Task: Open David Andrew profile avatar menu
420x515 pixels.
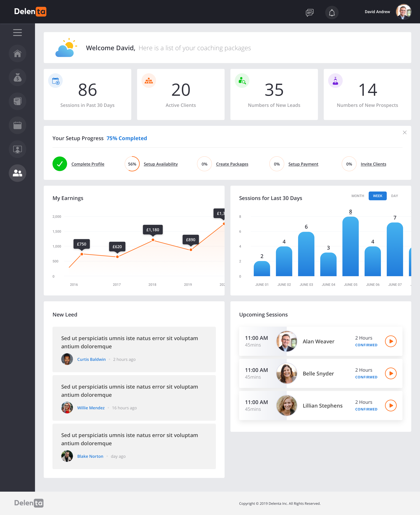Action: tap(403, 12)
